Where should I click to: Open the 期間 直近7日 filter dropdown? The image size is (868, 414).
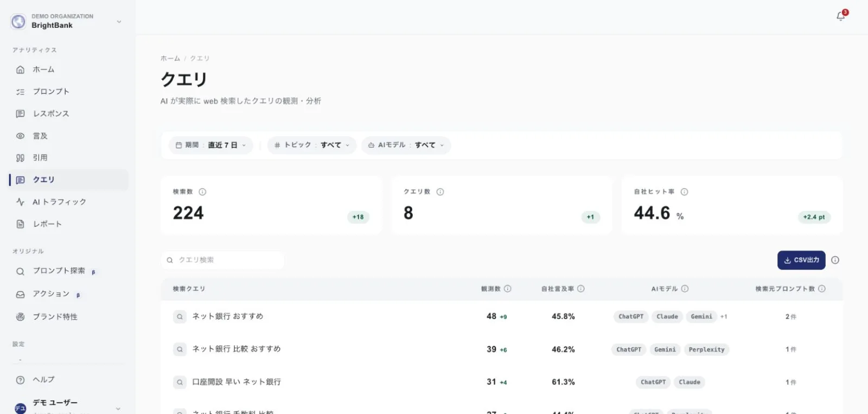point(210,145)
